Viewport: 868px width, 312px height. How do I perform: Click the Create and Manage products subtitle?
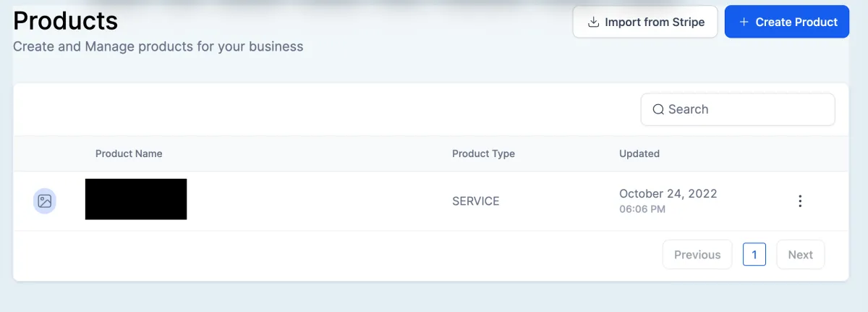158,47
